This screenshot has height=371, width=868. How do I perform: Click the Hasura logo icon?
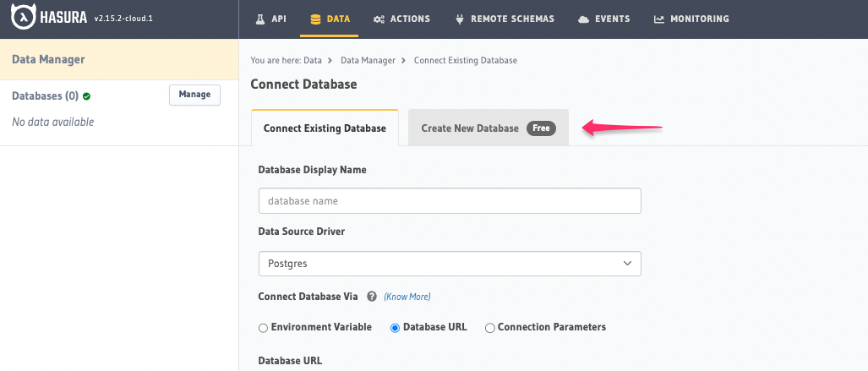(x=24, y=19)
